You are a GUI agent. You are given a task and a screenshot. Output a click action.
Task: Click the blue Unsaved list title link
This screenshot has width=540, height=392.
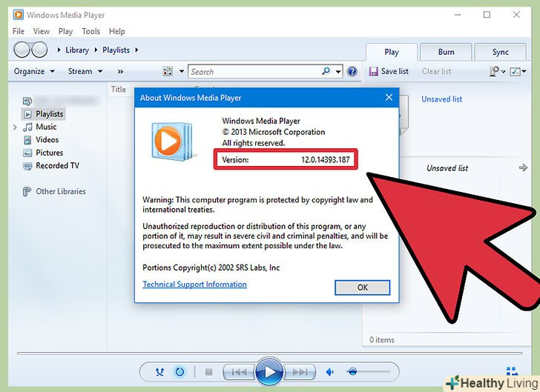click(442, 99)
